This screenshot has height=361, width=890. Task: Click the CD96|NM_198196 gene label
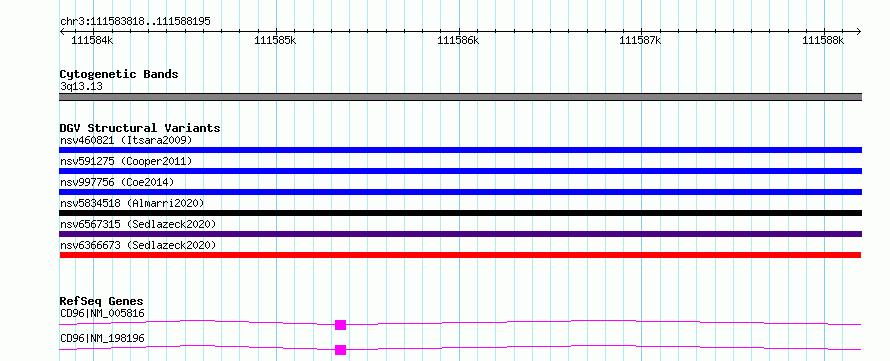coord(102,338)
